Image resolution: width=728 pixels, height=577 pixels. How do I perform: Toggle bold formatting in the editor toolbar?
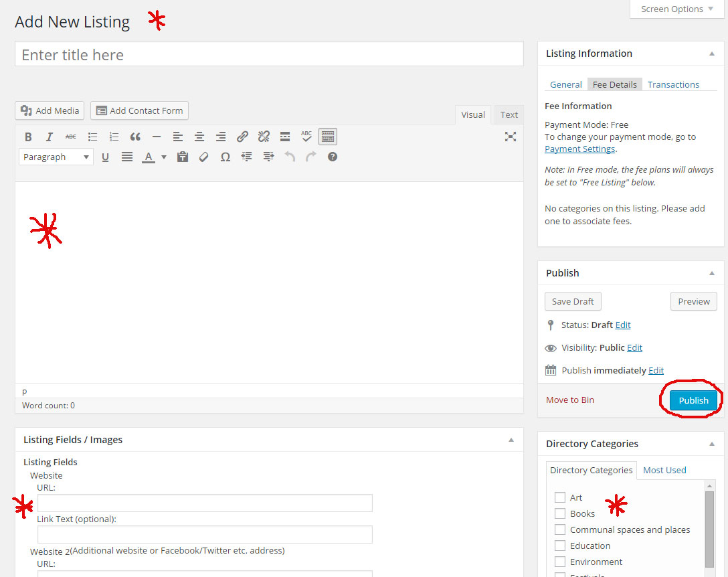tap(28, 137)
